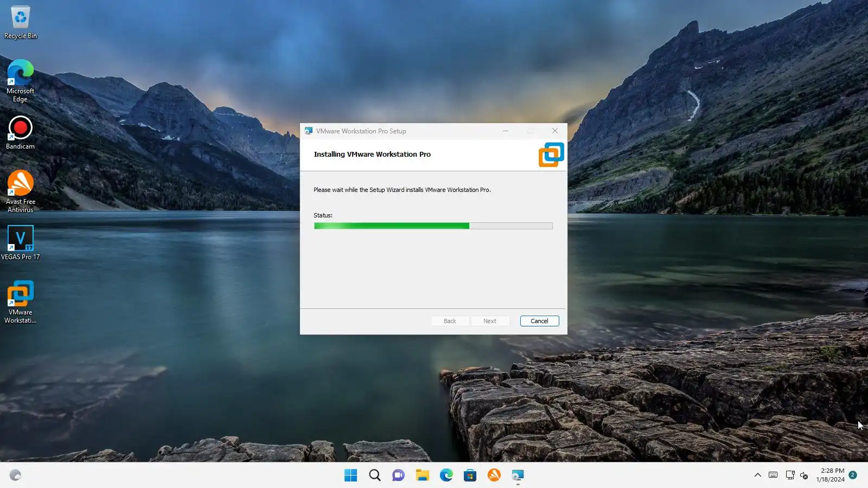Click the touch keyboard tray icon
Image resolution: width=868 pixels, height=488 pixels.
coord(774,475)
